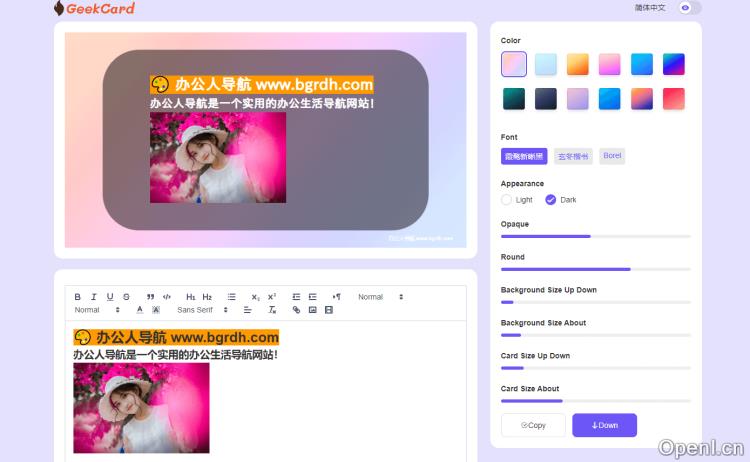Viewport: 750px width, 462px height.
Task: Open the Sans Serif font dropdown
Action: click(x=200, y=310)
